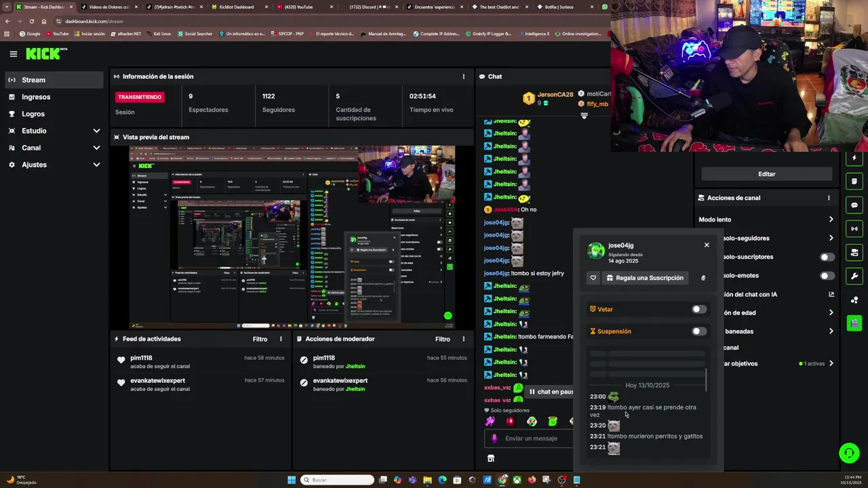Open the green support headset chat button
This screenshot has width=868, height=488.
(x=849, y=453)
